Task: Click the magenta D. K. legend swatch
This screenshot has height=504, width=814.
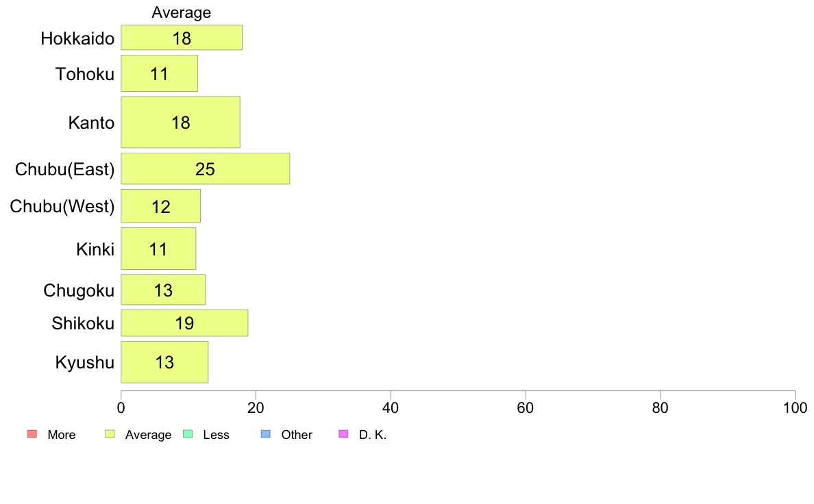Action: 344,434
